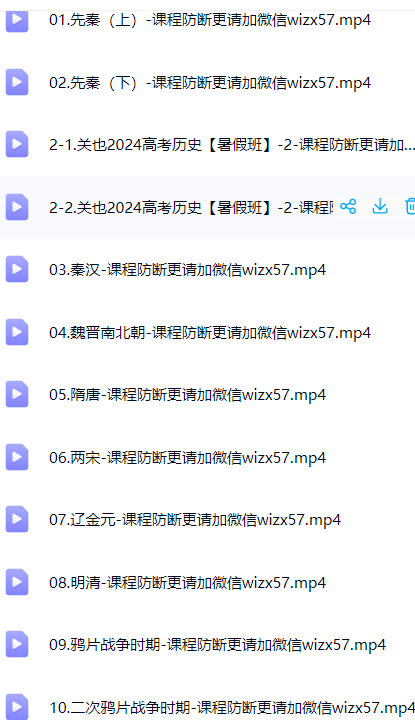The image size is (415, 720).
Task: Click video icon beside 01.先秦（上）file
Action: click(17, 20)
